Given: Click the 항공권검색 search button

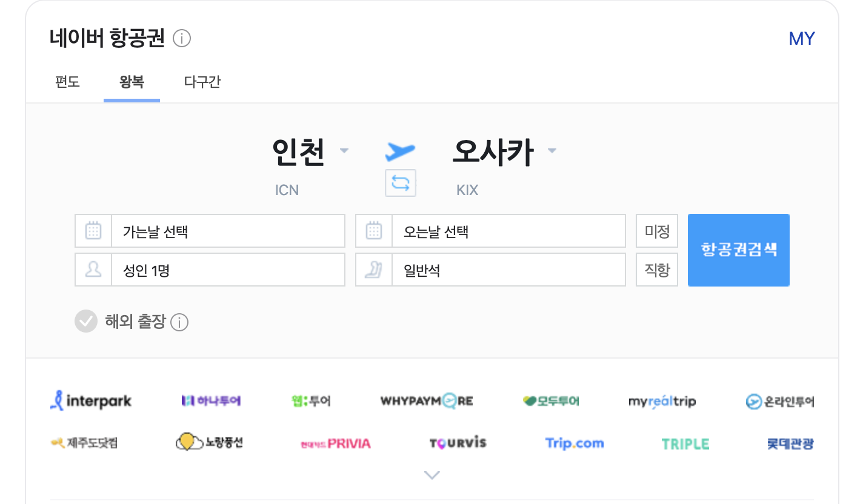Looking at the screenshot, I should coord(738,250).
